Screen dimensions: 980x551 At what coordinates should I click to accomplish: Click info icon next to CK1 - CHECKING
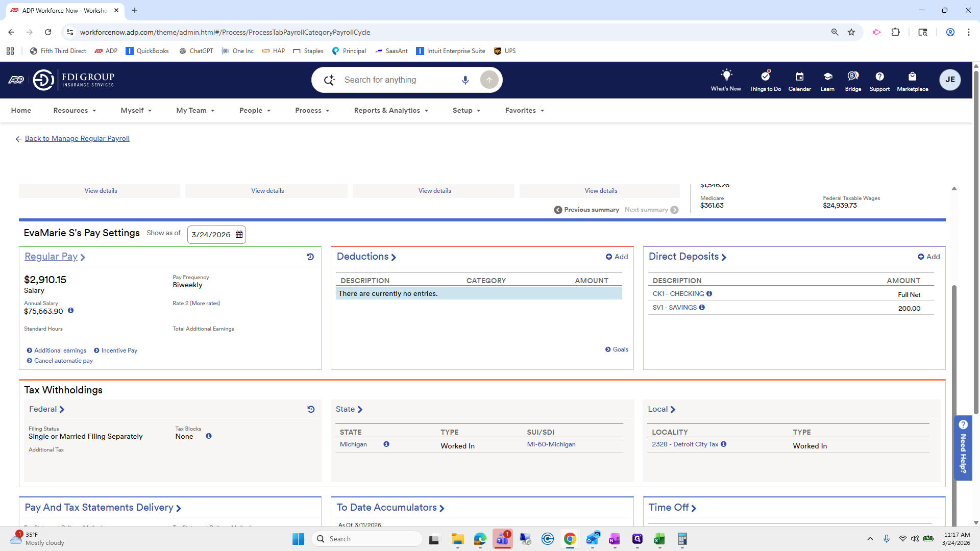tap(709, 294)
